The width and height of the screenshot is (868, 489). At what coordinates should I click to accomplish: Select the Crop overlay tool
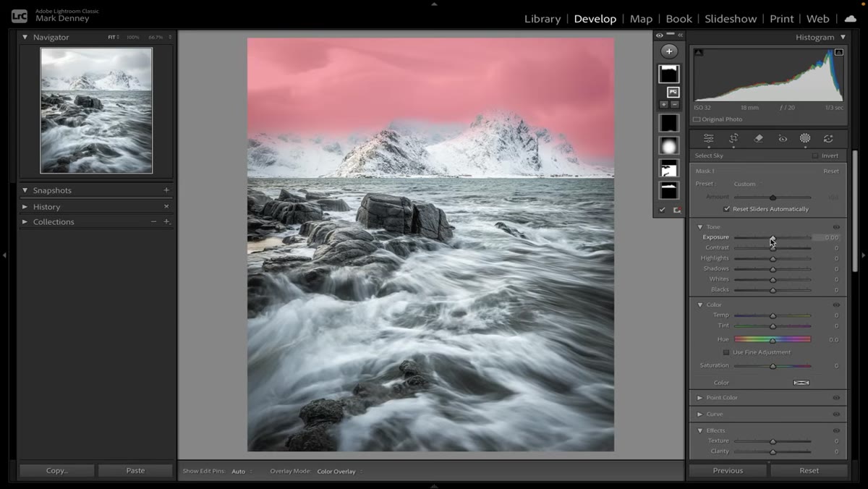(x=733, y=138)
